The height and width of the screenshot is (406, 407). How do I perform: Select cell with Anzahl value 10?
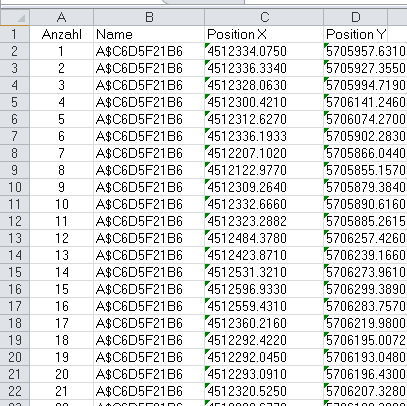click(x=61, y=204)
